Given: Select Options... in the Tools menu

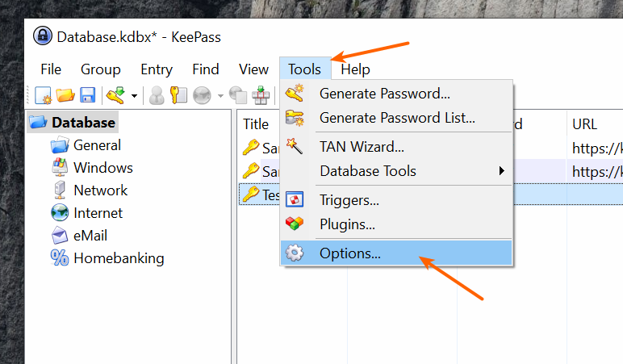Looking at the screenshot, I should (349, 253).
